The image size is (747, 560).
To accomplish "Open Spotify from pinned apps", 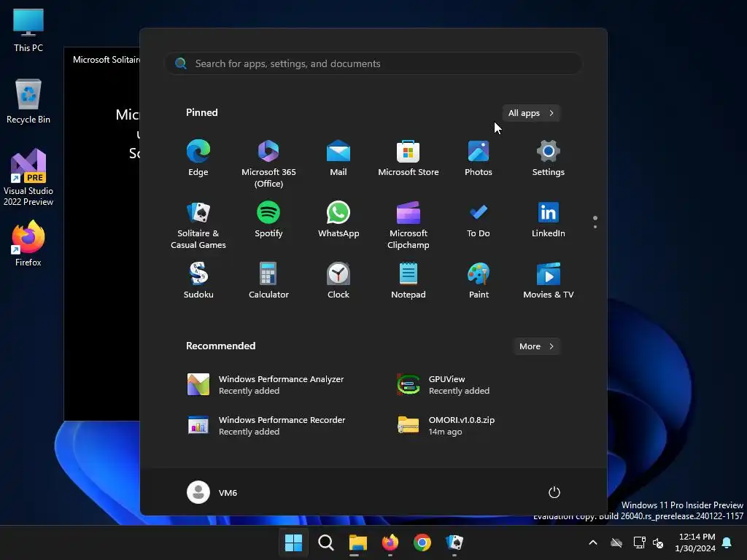I will (x=268, y=219).
